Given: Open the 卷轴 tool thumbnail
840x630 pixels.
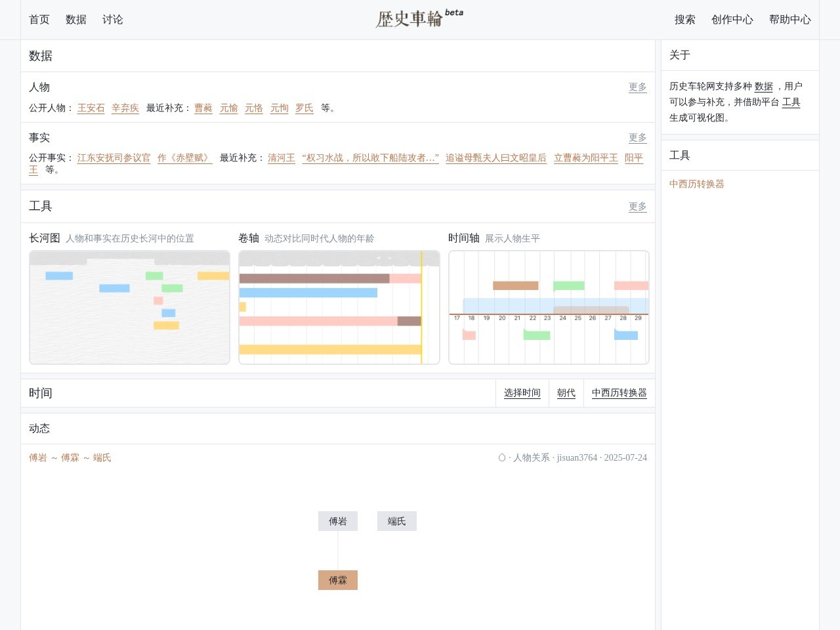Looking at the screenshot, I should click(x=339, y=307).
